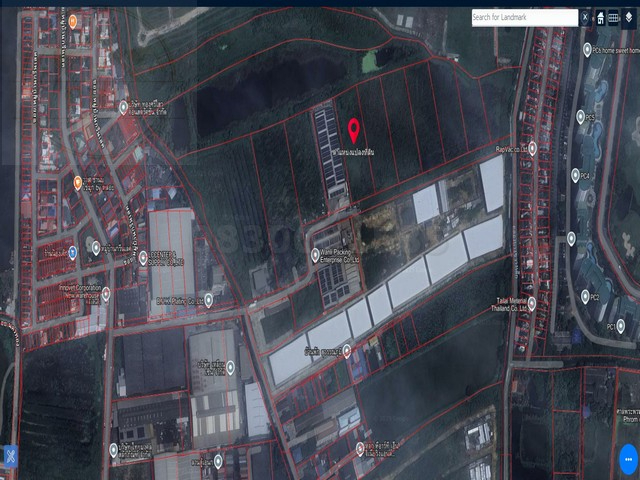Click the PC5 building marker
Screen dimensions: 640x480
pyautogui.click(x=580, y=117)
